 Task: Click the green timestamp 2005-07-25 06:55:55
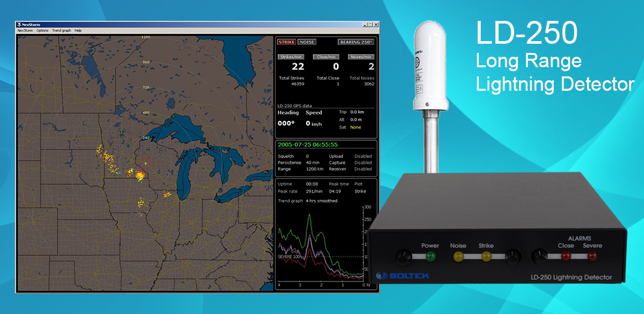pyautogui.click(x=308, y=144)
